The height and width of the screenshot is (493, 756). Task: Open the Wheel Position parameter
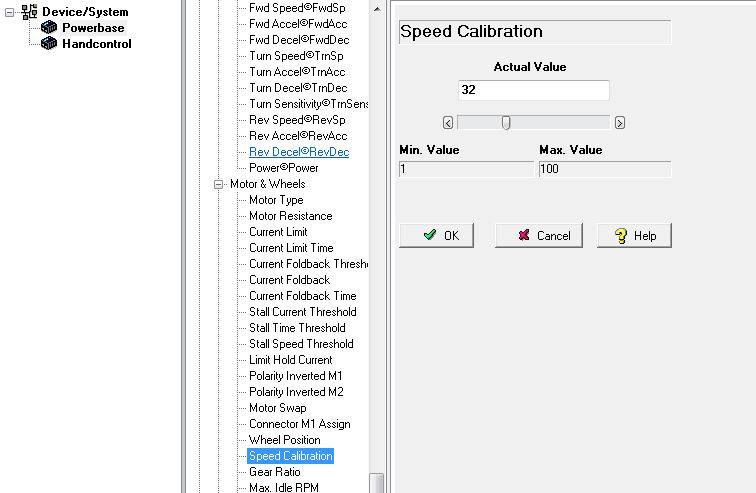pos(284,440)
